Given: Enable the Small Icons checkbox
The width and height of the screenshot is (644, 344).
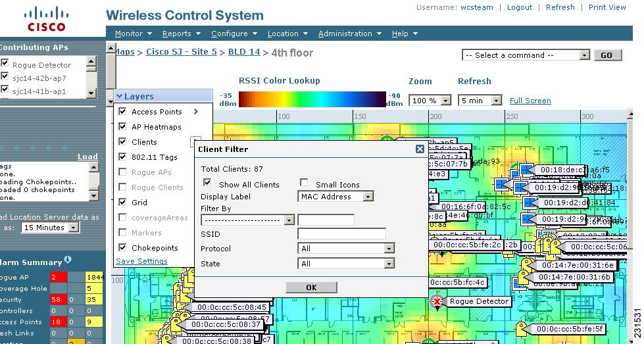Looking at the screenshot, I should [x=304, y=182].
